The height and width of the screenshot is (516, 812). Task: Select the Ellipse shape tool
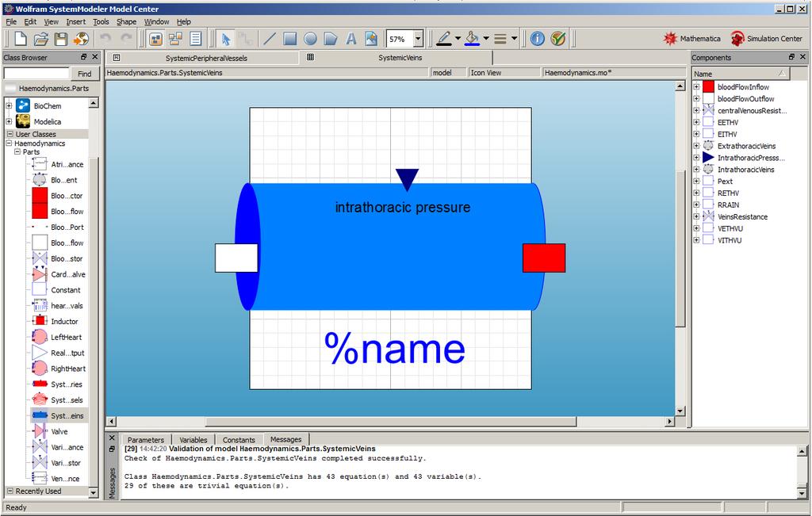310,39
